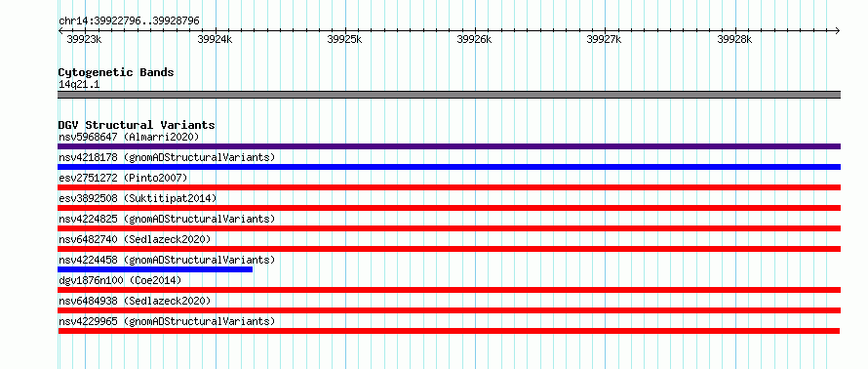Open nsv4218178 (gnomADStructuralVariants) label
Viewport: 868px width, 369px height.
coord(167,157)
